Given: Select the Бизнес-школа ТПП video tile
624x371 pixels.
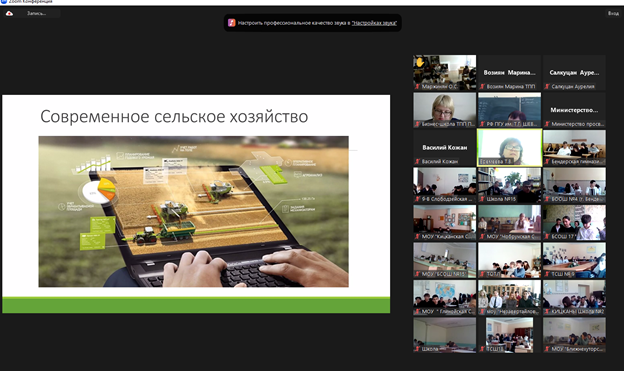Looking at the screenshot, I should point(445,110).
